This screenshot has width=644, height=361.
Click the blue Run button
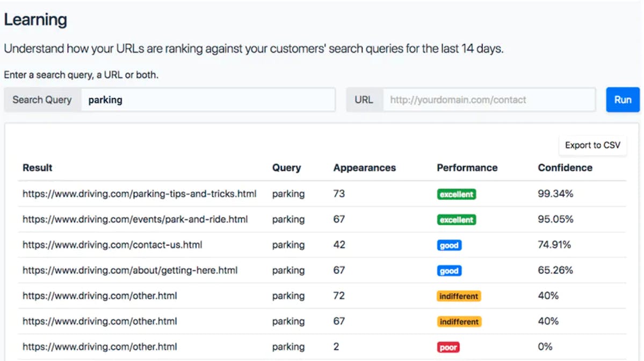[x=623, y=100]
